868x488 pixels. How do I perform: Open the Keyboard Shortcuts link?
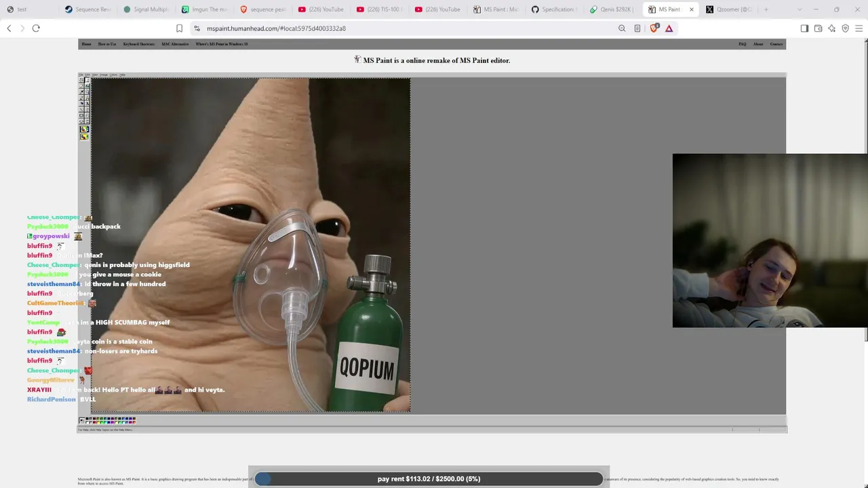click(x=139, y=44)
